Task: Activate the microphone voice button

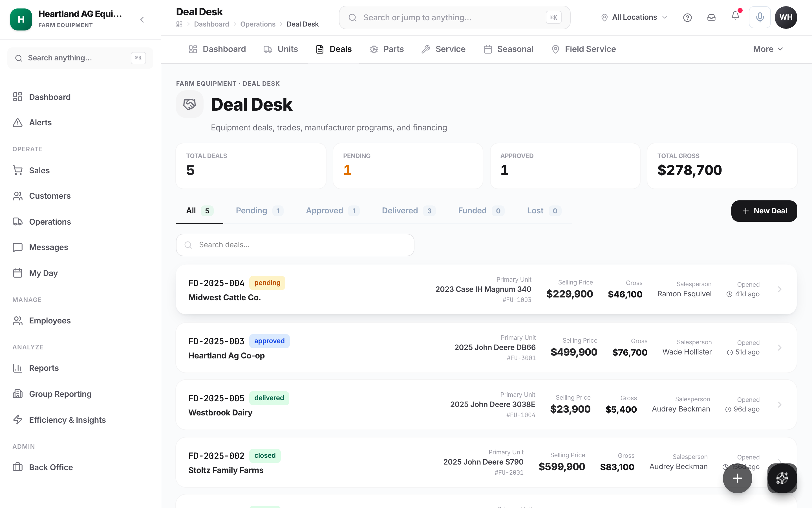Action: [x=760, y=17]
